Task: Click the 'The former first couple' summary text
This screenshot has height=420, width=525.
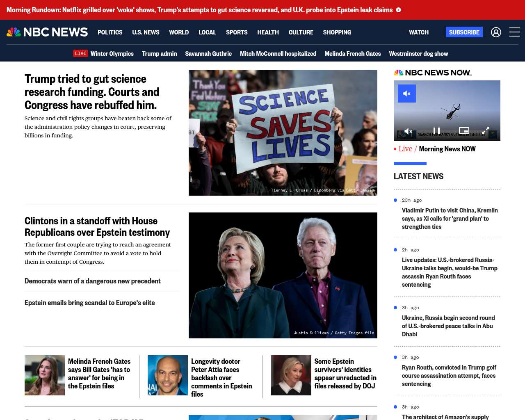Action: pos(98,253)
